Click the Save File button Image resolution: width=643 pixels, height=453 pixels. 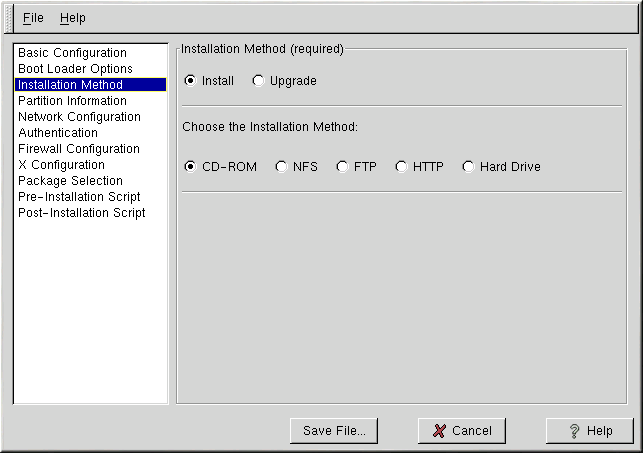point(334,431)
